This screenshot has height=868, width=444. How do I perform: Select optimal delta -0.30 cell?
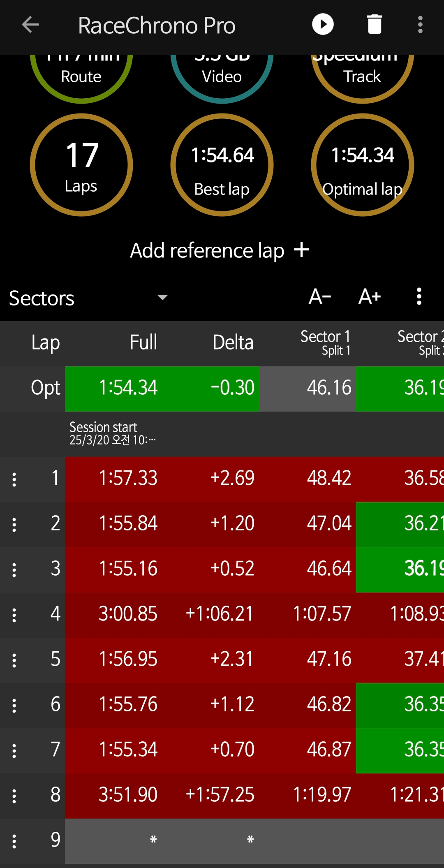click(210, 389)
